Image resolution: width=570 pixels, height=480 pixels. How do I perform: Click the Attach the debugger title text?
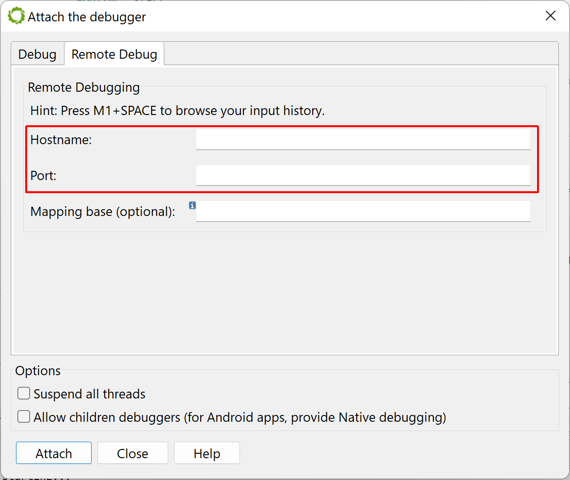(x=87, y=17)
